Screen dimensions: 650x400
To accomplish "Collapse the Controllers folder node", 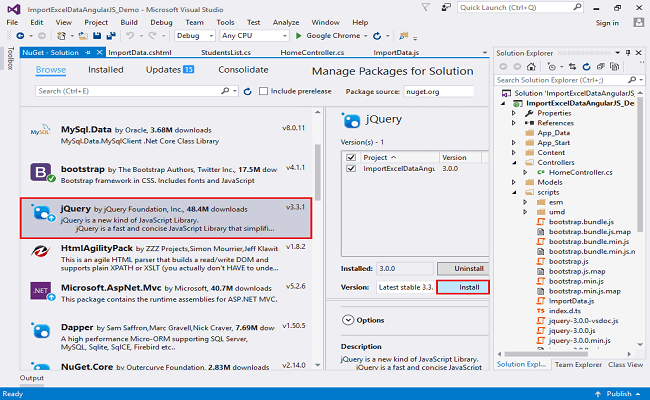I will click(x=514, y=162).
